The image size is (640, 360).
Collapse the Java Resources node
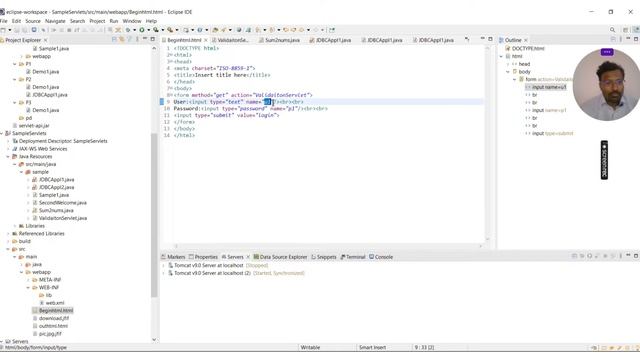[x=8, y=157]
